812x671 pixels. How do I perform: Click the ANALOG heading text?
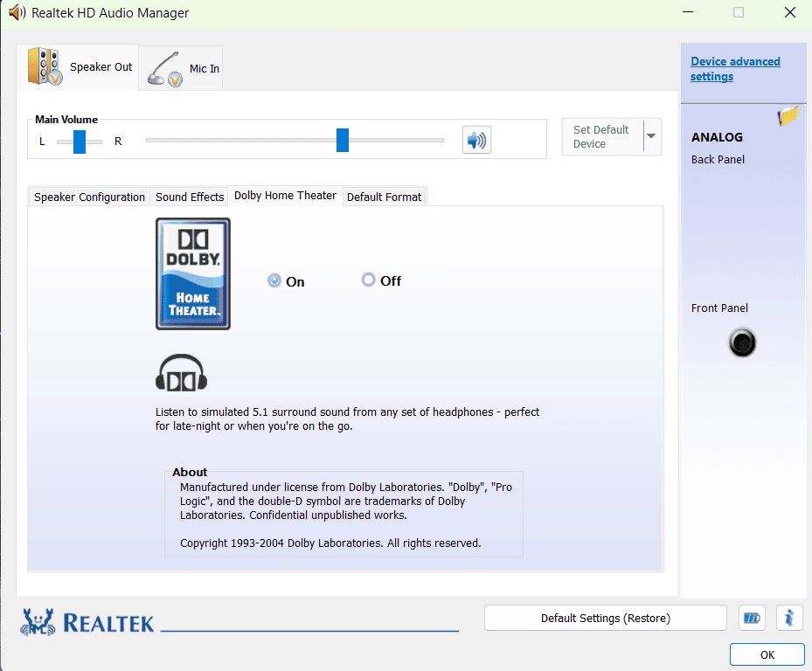(x=717, y=137)
